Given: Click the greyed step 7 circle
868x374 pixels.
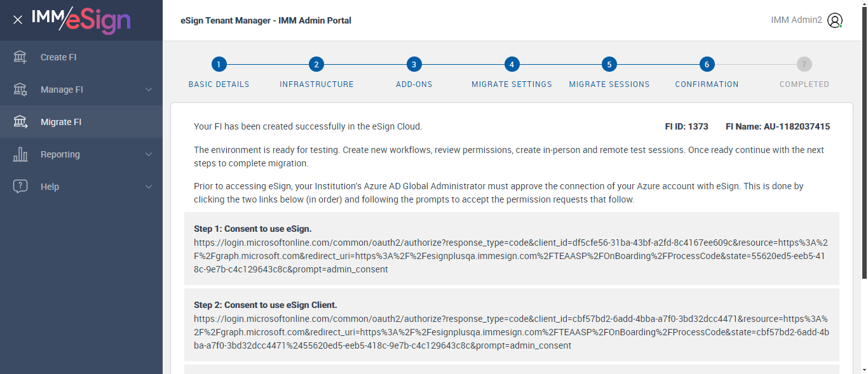Looking at the screenshot, I should [804, 64].
